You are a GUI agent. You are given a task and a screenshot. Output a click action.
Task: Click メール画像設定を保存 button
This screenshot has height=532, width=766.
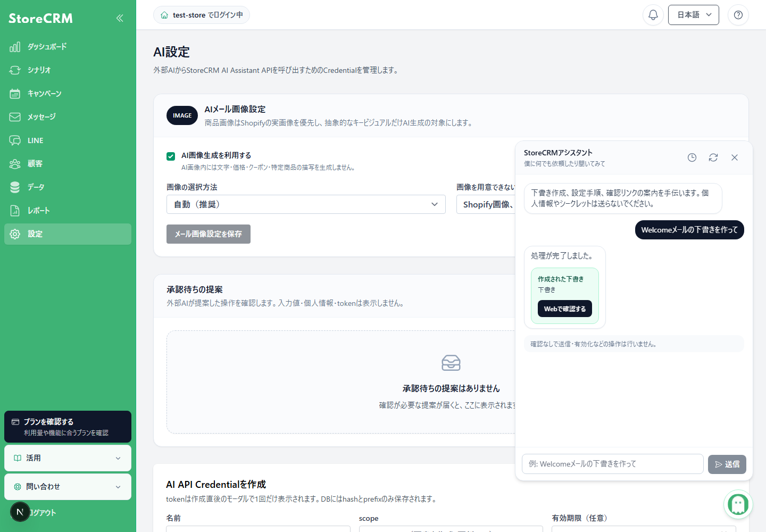209,234
